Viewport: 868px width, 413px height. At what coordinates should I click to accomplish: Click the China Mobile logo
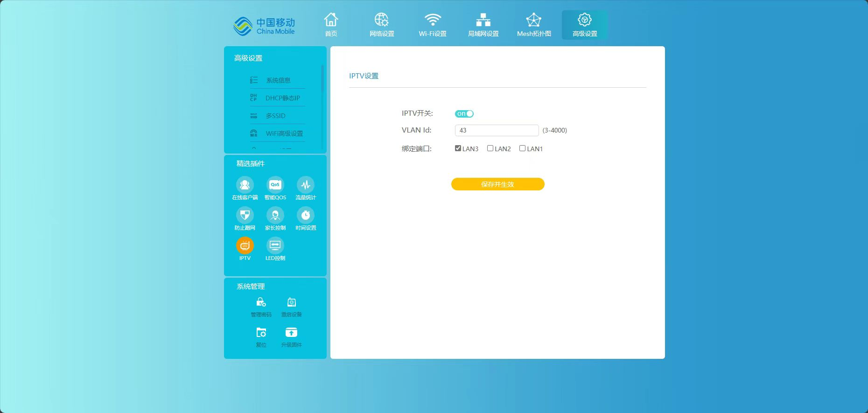coord(264,26)
